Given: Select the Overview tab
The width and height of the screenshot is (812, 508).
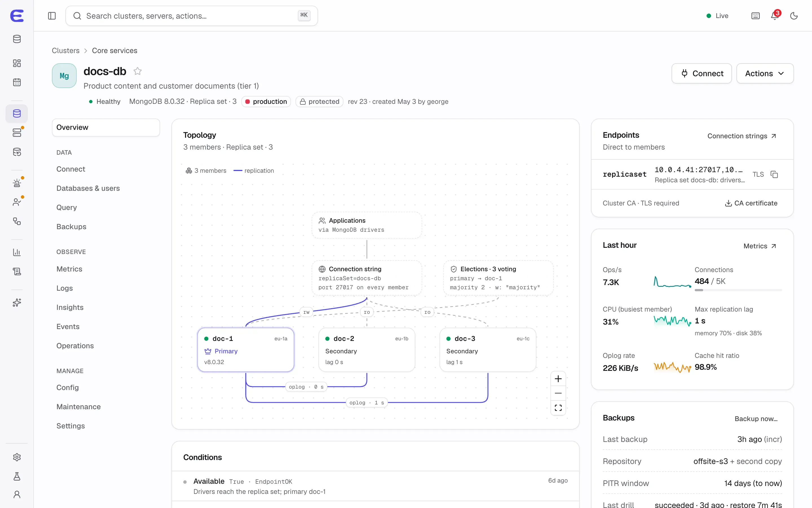Looking at the screenshot, I should (106, 127).
